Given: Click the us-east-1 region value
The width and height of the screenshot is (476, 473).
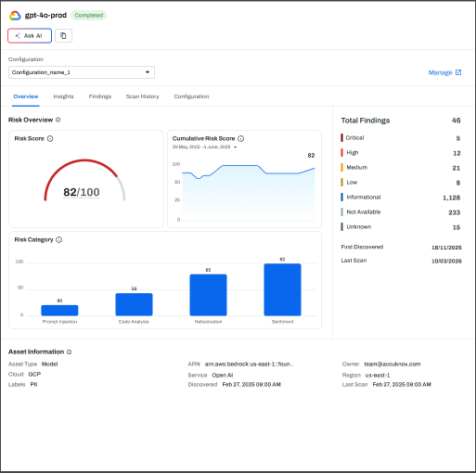Looking at the screenshot, I should pos(378,376).
